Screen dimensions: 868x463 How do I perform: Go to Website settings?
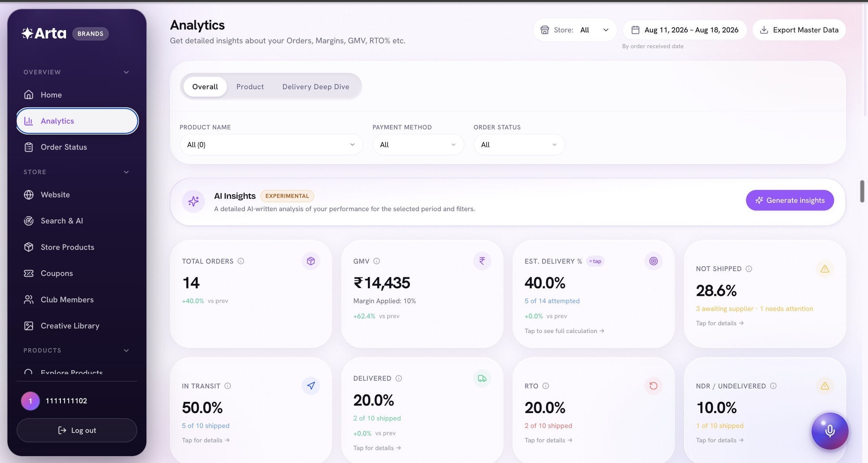pyautogui.click(x=77, y=195)
